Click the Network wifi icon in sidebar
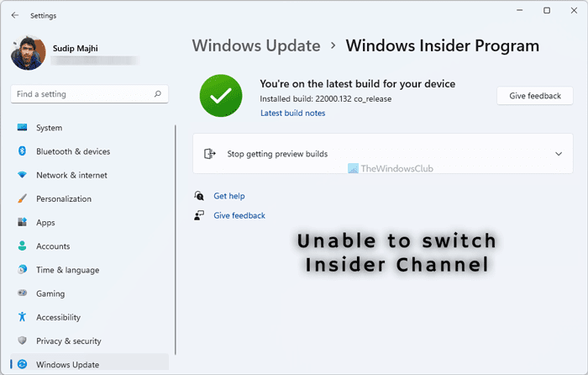The height and width of the screenshot is (375, 588). pos(22,175)
